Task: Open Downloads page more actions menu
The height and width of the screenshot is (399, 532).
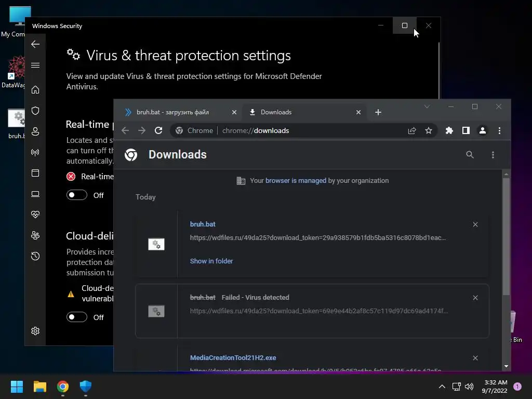Action: click(493, 155)
